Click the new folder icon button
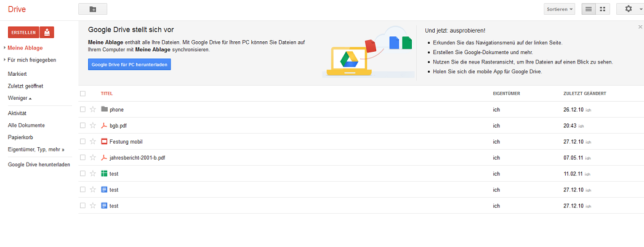644x247 pixels. point(93,9)
